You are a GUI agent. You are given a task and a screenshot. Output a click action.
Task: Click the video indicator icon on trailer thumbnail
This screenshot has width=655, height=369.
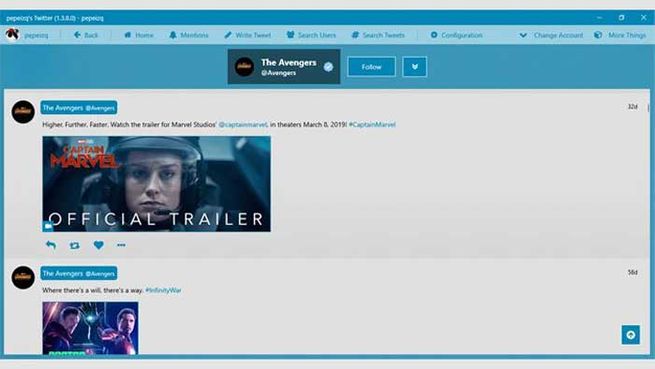48,226
